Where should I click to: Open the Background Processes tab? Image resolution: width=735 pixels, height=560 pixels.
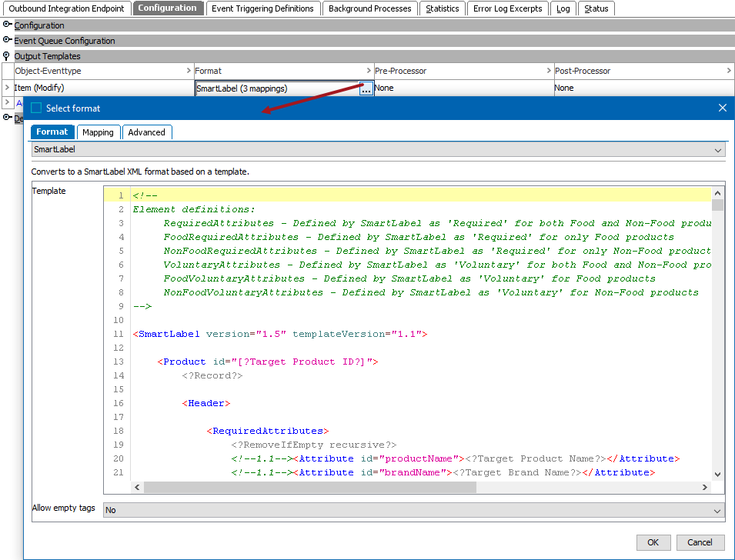click(369, 8)
